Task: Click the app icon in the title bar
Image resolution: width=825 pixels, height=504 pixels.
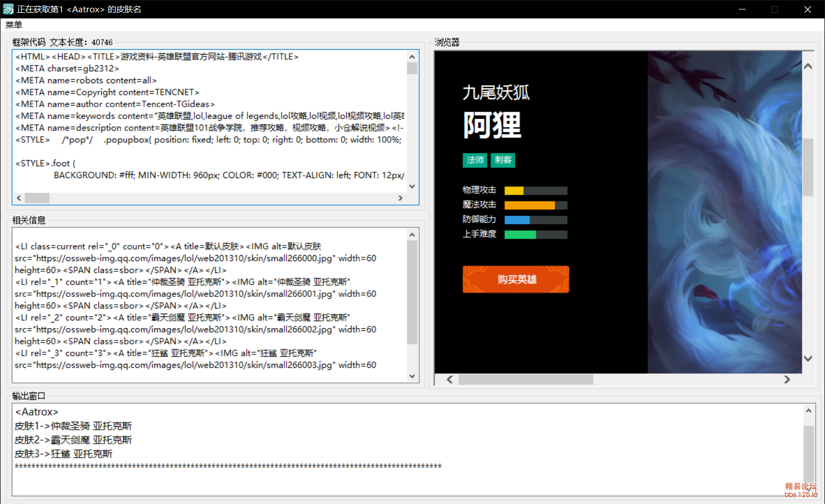Action: 8,9
